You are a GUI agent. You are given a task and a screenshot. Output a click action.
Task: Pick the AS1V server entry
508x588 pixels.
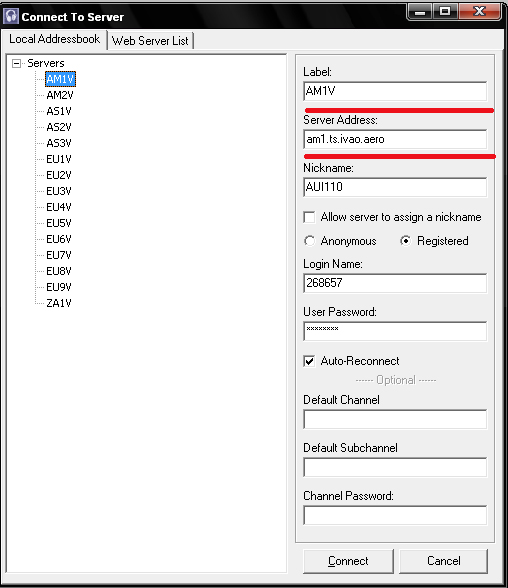tap(59, 111)
